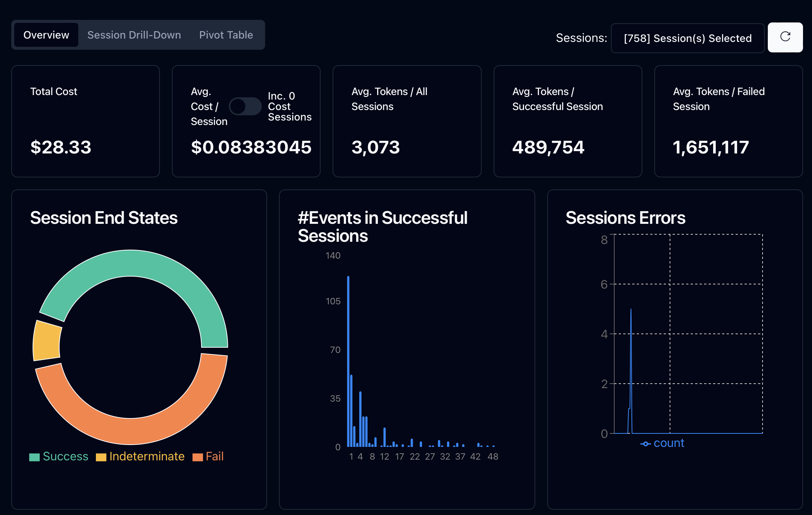The image size is (812, 515).
Task: Click the Avg. Tokens / Failed Session card
Action: tap(728, 121)
